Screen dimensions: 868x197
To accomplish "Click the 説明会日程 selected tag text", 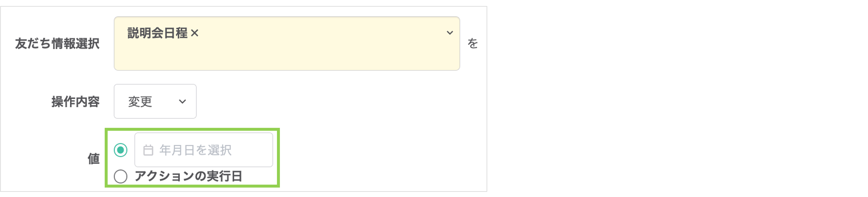I will (x=157, y=33).
